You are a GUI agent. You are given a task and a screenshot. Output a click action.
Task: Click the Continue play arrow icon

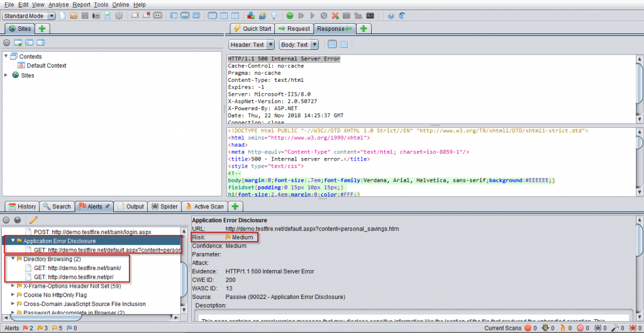(312, 16)
